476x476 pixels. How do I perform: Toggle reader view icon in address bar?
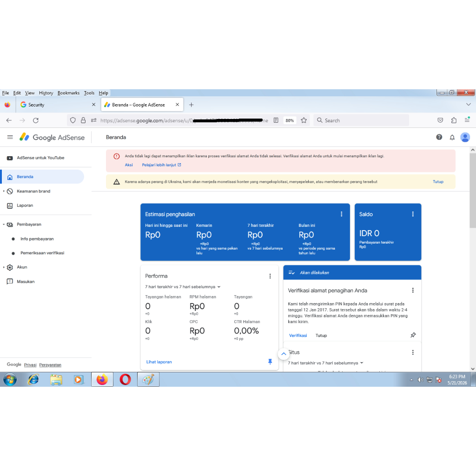tap(276, 120)
